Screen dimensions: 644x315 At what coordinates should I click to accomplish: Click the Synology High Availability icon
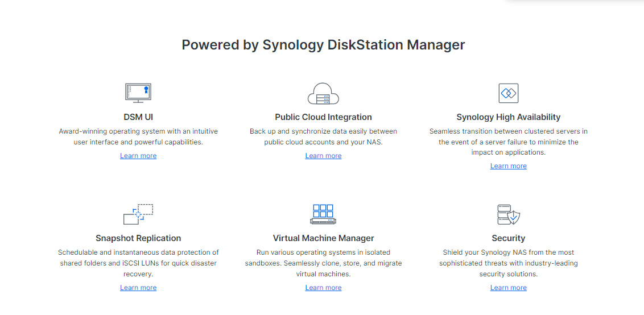coord(508,93)
